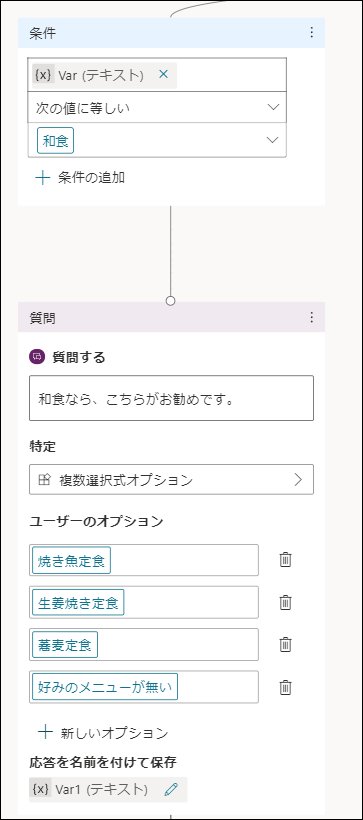Edit the Var1 variable name with pencil
The image size is (363, 820).
(171, 789)
